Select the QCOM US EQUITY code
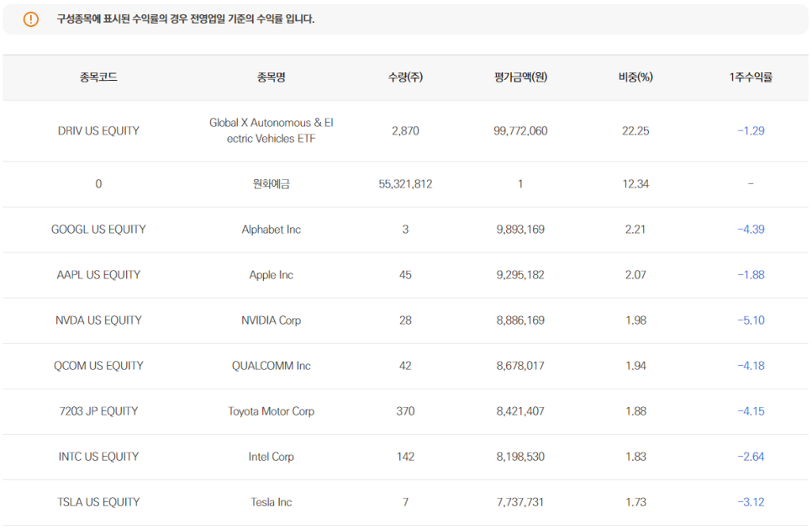Viewport: 812px width, 529px height. [98, 366]
